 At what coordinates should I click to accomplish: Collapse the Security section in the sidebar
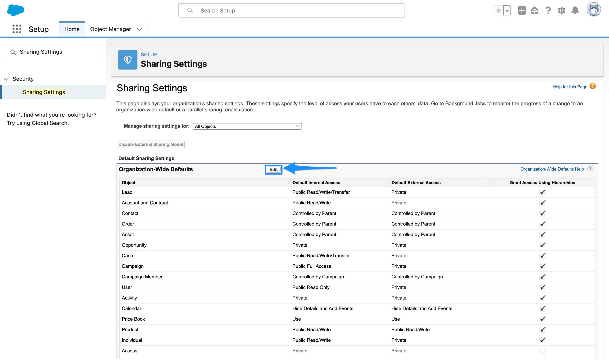click(x=6, y=79)
